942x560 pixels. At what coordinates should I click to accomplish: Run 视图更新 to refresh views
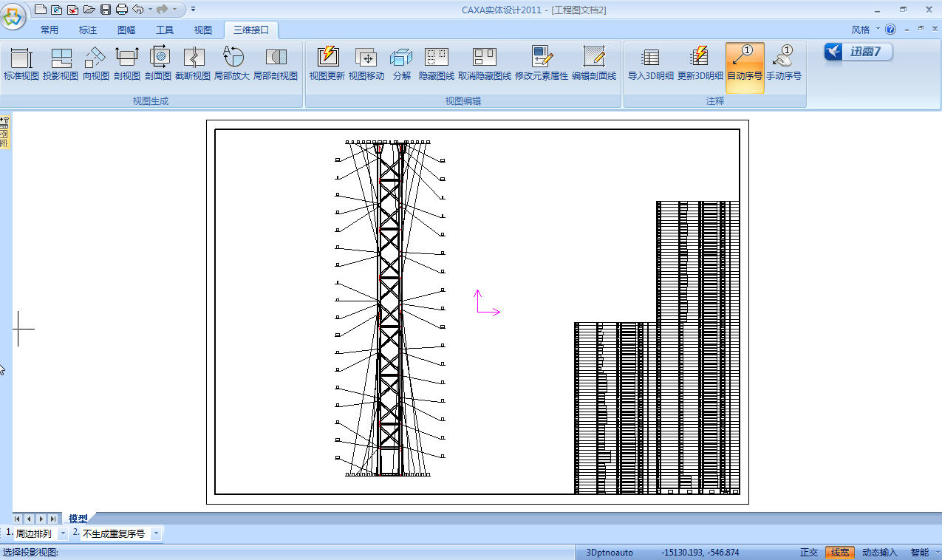click(x=327, y=64)
